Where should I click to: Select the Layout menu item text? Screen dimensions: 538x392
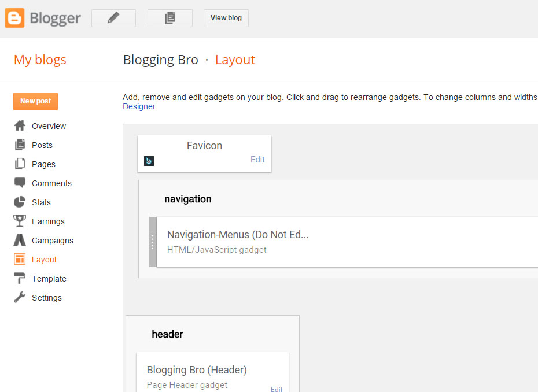pyautogui.click(x=45, y=260)
